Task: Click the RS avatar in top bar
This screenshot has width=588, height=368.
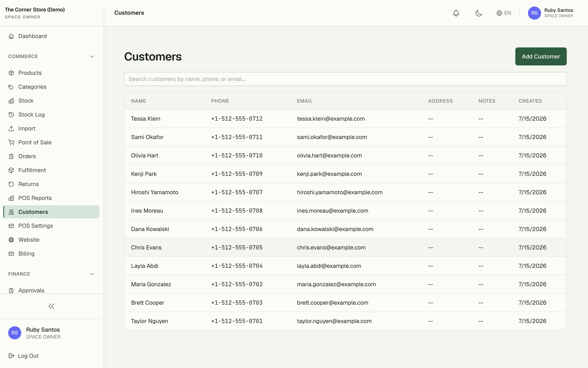Action: pos(534,13)
